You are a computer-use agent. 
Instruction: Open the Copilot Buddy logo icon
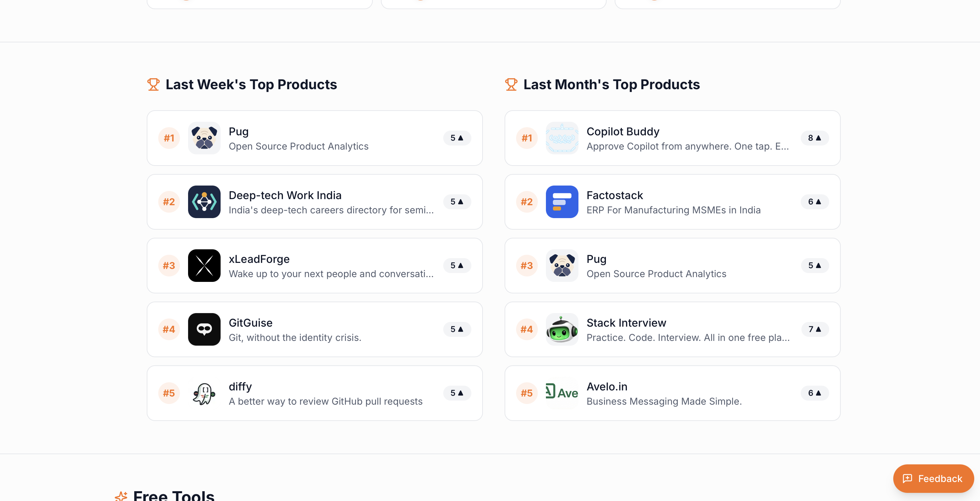[x=562, y=138]
